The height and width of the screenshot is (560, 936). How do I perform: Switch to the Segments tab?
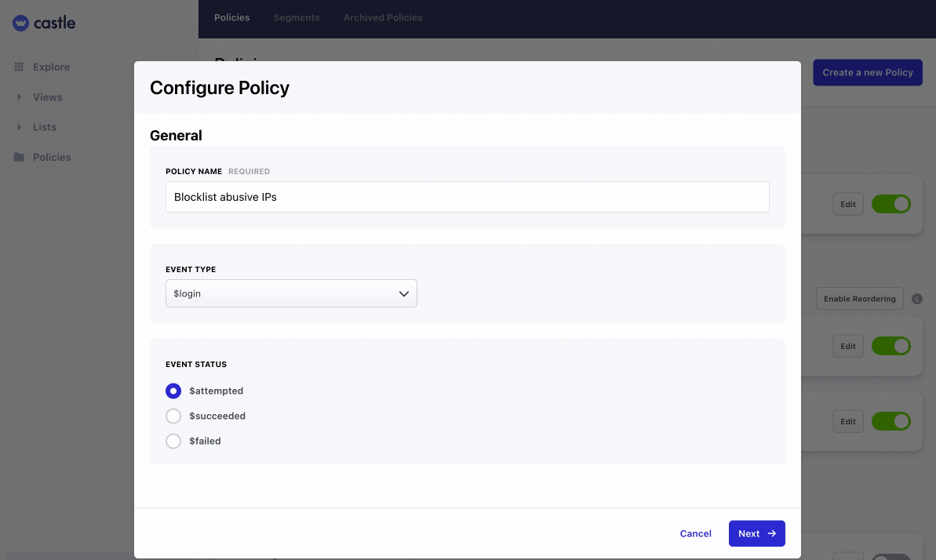(x=297, y=18)
